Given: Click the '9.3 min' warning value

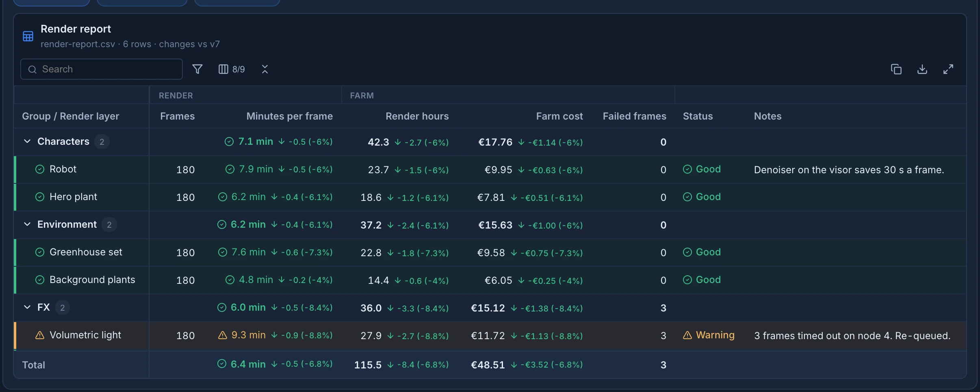Looking at the screenshot, I should tap(248, 335).
